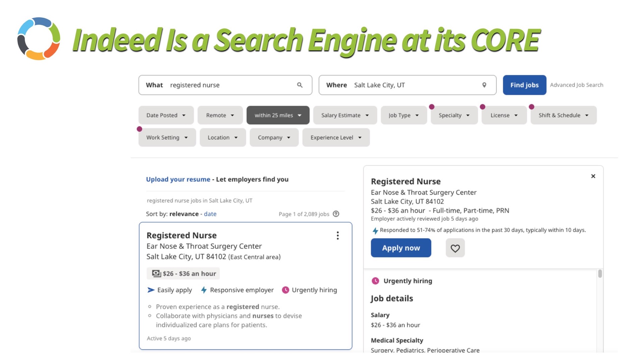Save the job with the heart icon
Viewport: 644px width, 362px height.
[455, 248]
